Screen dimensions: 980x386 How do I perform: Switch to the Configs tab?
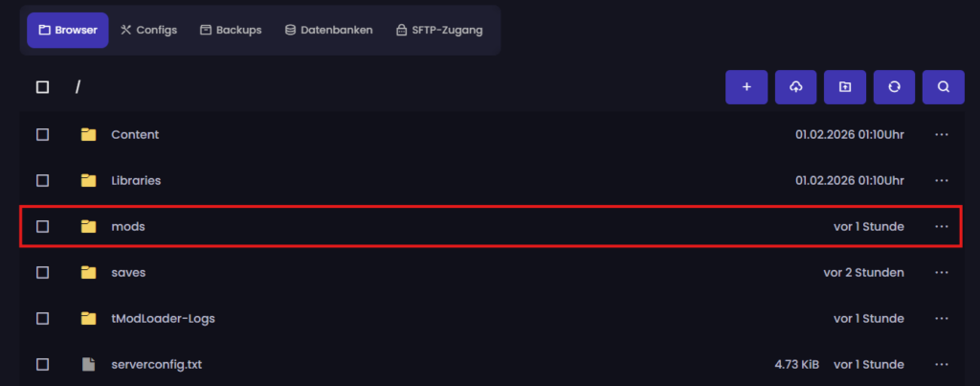pos(149,30)
